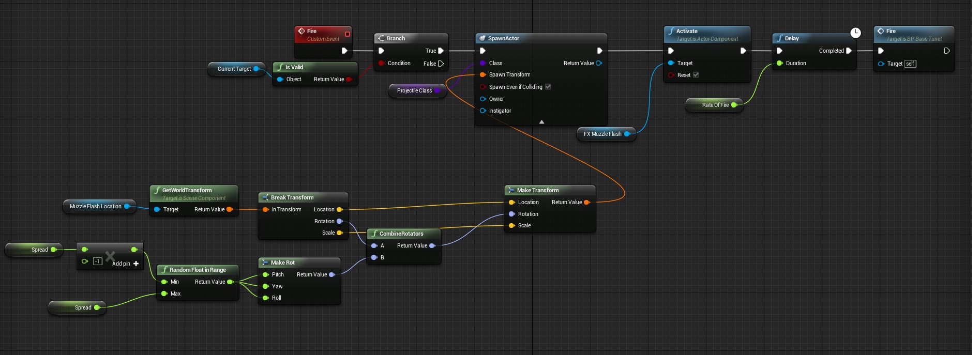Click Make Transform's Return Value pin

(x=587, y=202)
